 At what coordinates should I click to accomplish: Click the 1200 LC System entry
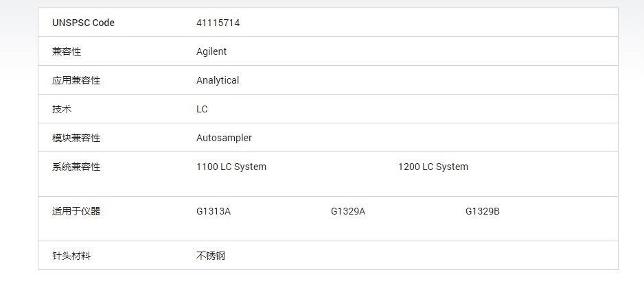433,167
